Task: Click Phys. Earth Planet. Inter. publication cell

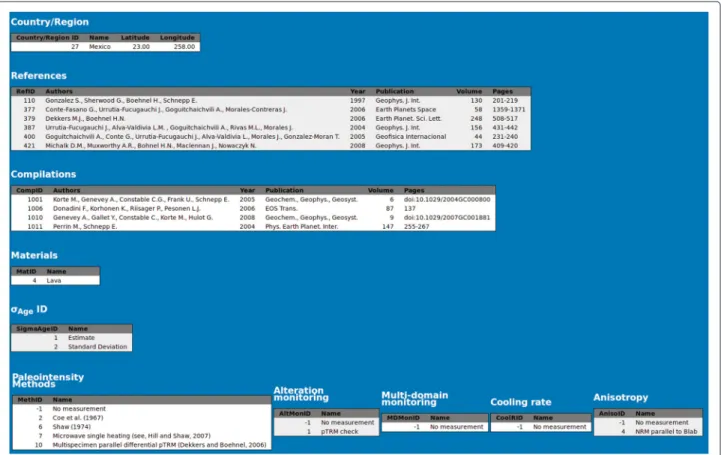Action: pos(302,227)
